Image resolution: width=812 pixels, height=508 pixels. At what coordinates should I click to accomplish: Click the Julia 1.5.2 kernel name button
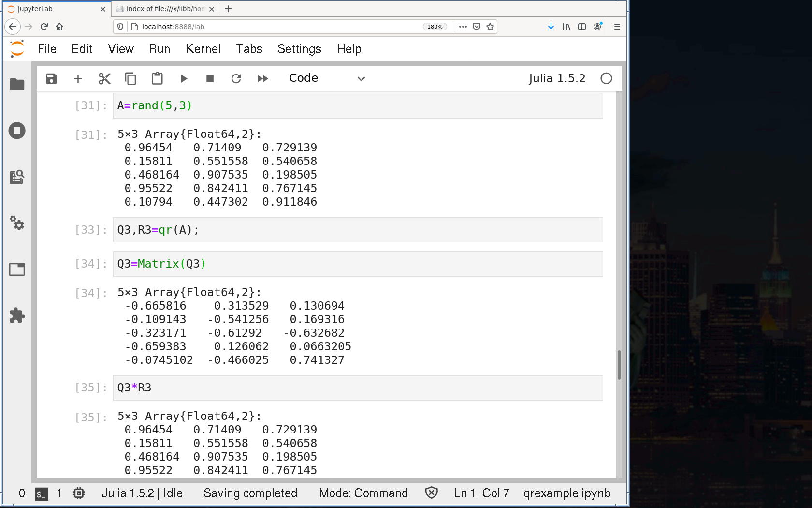[x=556, y=78]
